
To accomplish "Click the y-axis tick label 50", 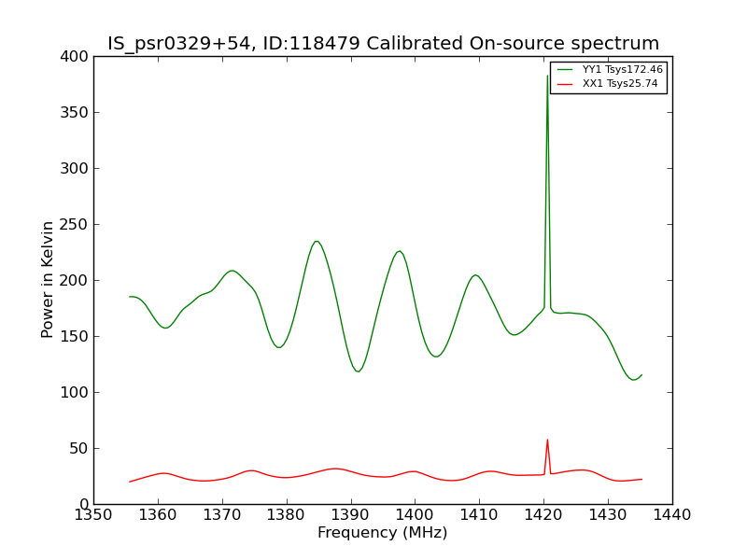I will point(78,449).
